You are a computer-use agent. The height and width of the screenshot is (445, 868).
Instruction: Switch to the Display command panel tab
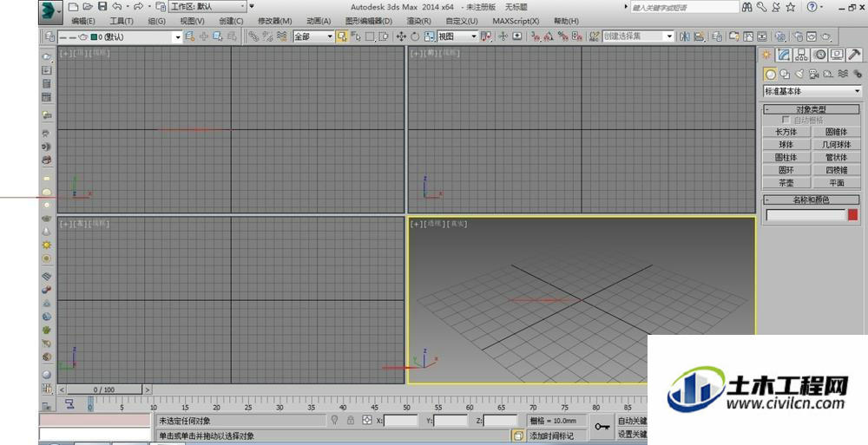[x=837, y=55]
